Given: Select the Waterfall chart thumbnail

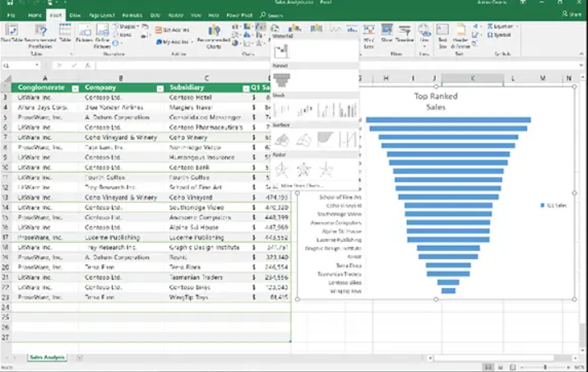Looking at the screenshot, I should pyautogui.click(x=281, y=51).
